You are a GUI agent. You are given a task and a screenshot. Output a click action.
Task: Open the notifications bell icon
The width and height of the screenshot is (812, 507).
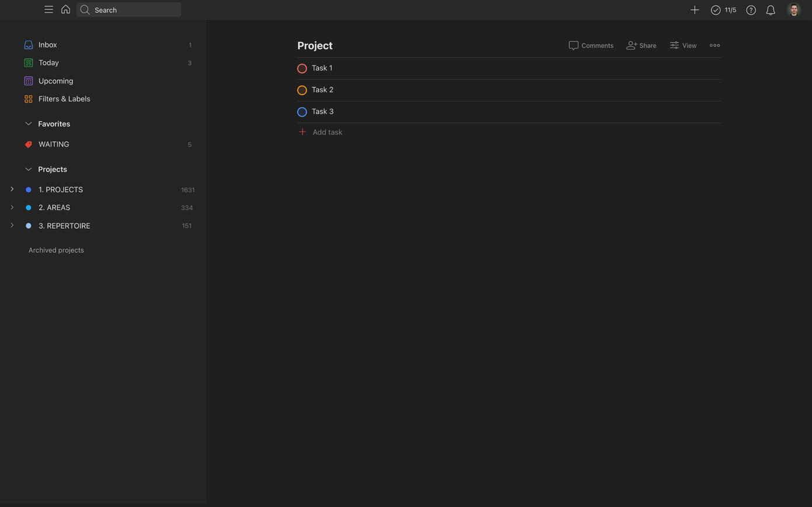pyautogui.click(x=771, y=10)
